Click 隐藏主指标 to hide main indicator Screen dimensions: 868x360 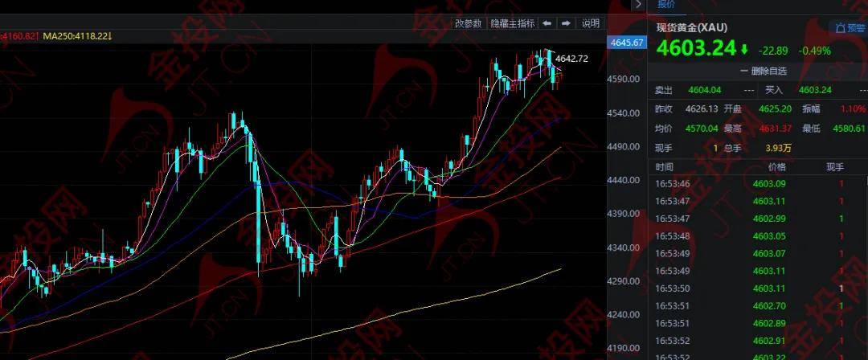tap(513, 23)
